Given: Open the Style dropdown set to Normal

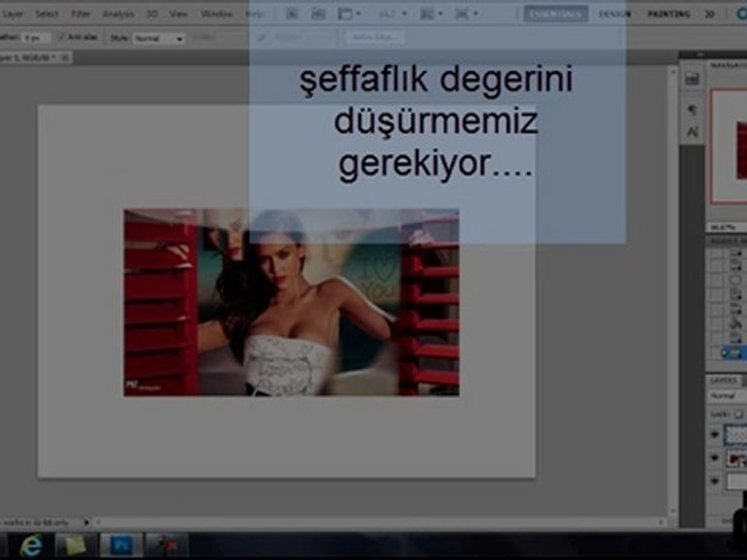Looking at the screenshot, I should pyautogui.click(x=158, y=38).
